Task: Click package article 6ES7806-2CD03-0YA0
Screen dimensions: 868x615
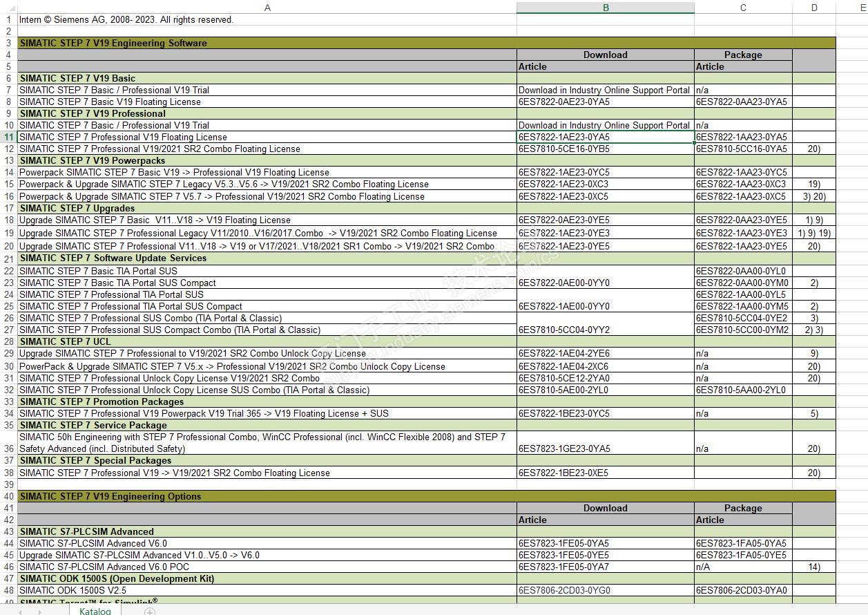Action: (x=742, y=590)
